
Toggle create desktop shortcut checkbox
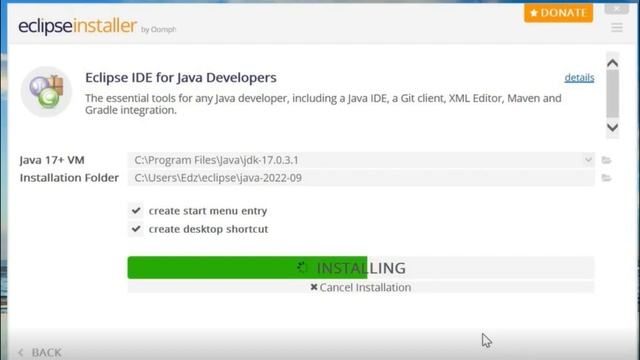coord(136,229)
